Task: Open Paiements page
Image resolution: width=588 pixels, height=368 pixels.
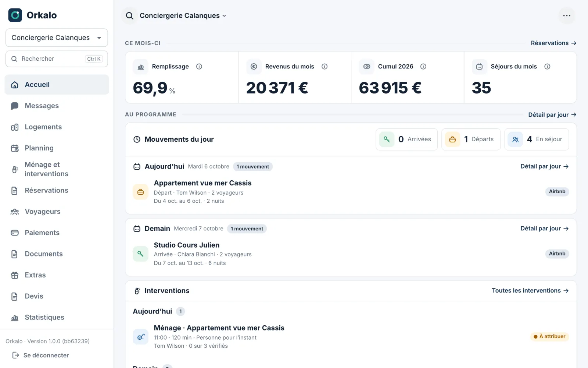Action: (x=57, y=233)
